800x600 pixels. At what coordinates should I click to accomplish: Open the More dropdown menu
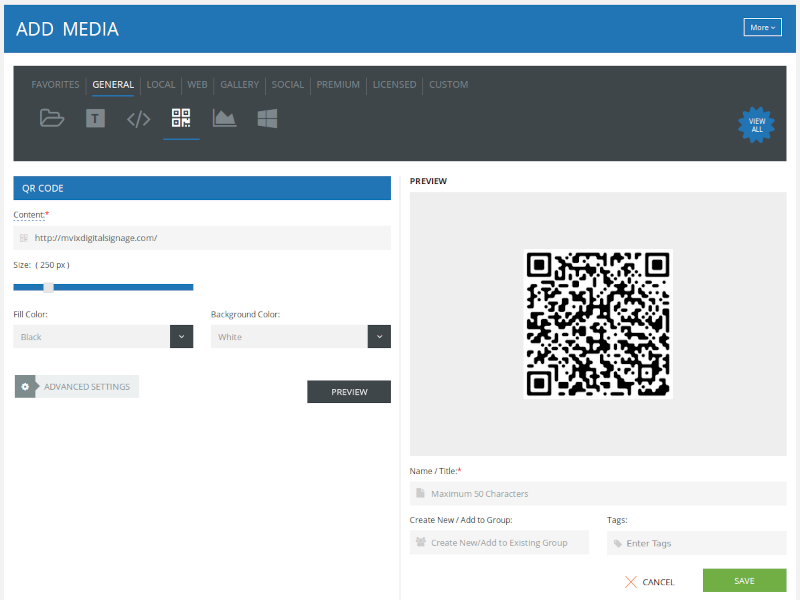[762, 28]
